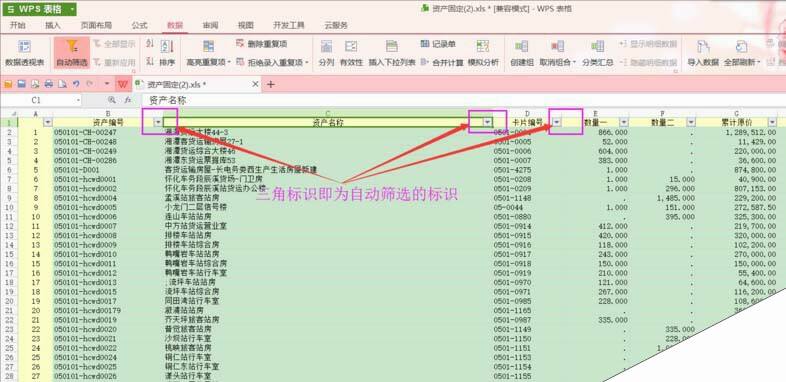The width and height of the screenshot is (786, 382).
Task: Expand the 全部刷新 dropdown
Action: click(x=759, y=63)
